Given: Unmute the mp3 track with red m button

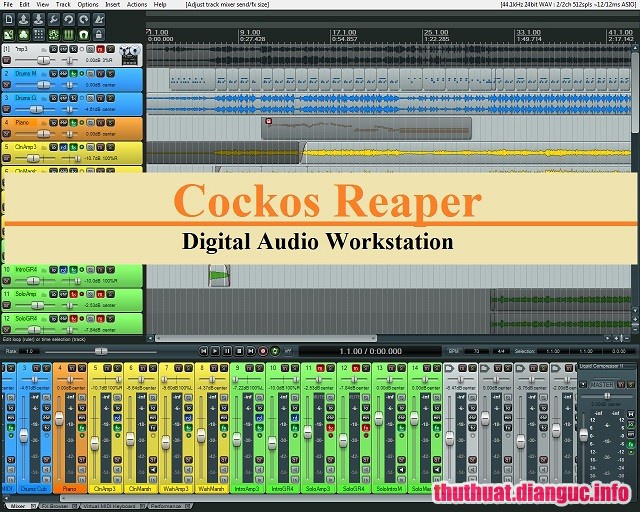Looking at the screenshot, I should point(100,49).
